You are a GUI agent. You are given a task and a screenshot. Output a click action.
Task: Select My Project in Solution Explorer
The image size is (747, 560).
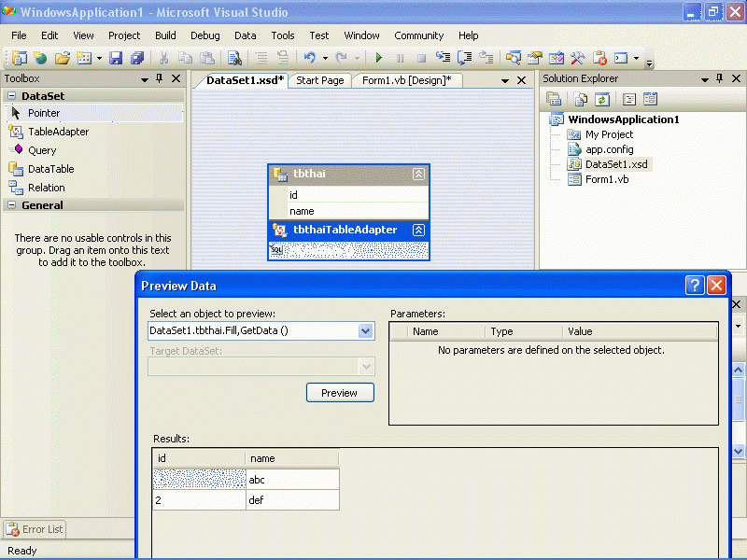pos(609,134)
